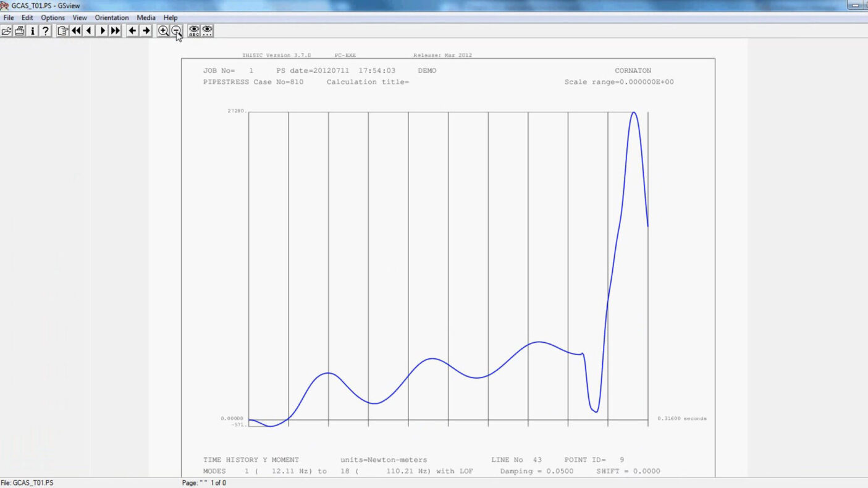The width and height of the screenshot is (868, 488).
Task: Click the Go back arrow icon
Action: click(x=132, y=31)
